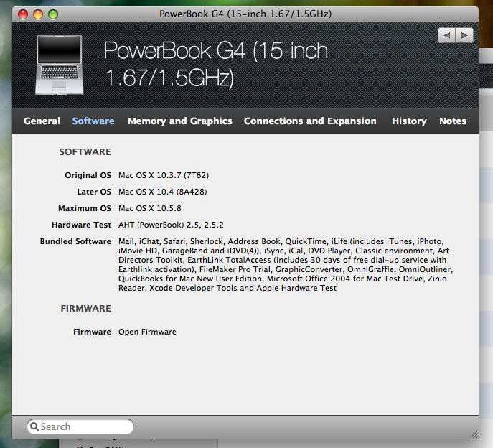Click the next model forward arrow
Viewport: 493px width, 448px height.
click(x=464, y=35)
